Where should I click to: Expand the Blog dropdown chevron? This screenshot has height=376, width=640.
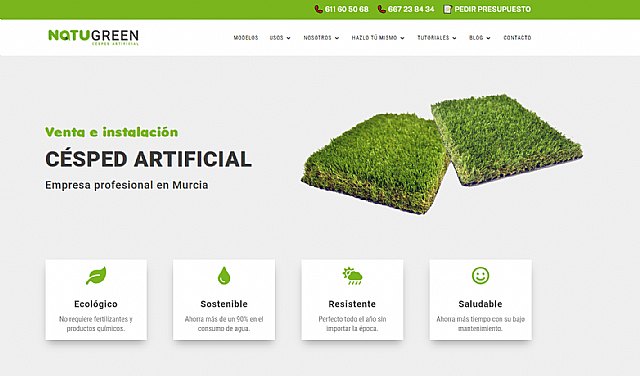(489, 38)
